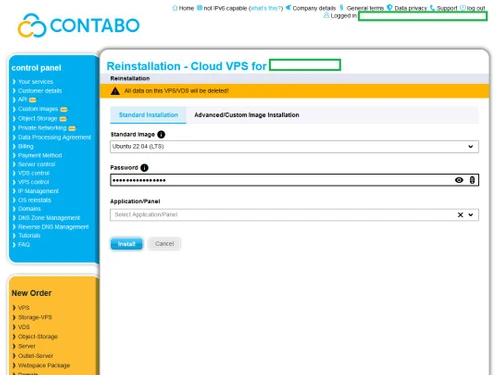Open DNS Zone Management
Viewport: 500px width, 375px height.
49,218
